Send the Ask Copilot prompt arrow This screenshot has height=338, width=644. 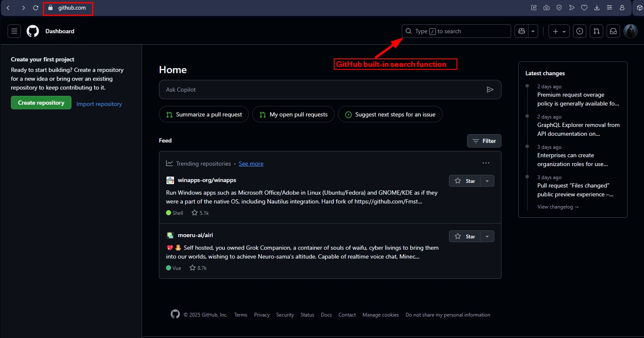point(490,90)
